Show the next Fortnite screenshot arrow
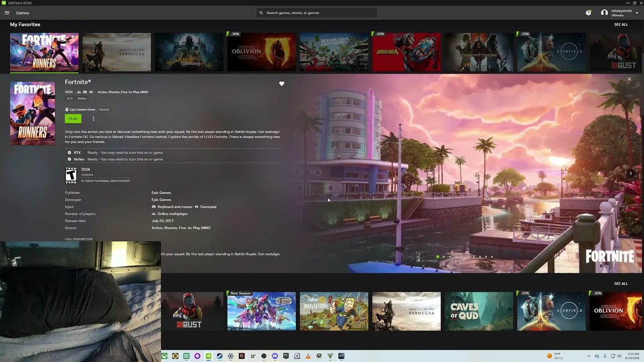644x362 pixels. click(630, 173)
